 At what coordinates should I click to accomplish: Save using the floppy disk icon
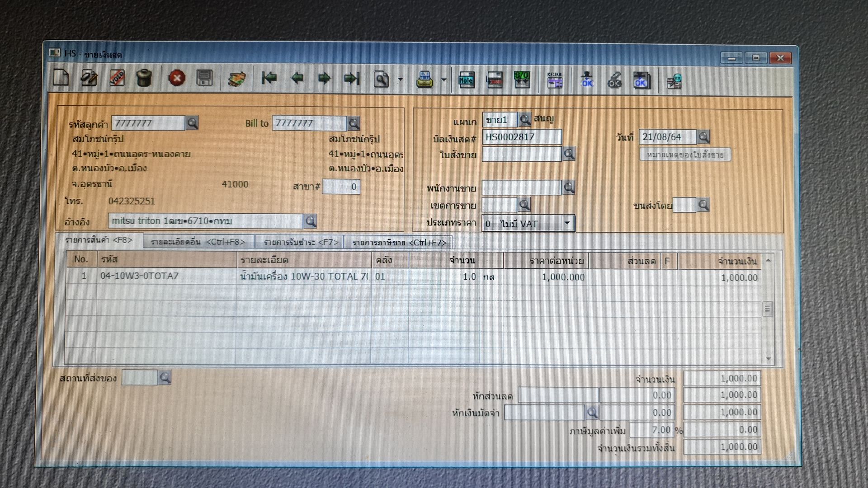coord(204,78)
